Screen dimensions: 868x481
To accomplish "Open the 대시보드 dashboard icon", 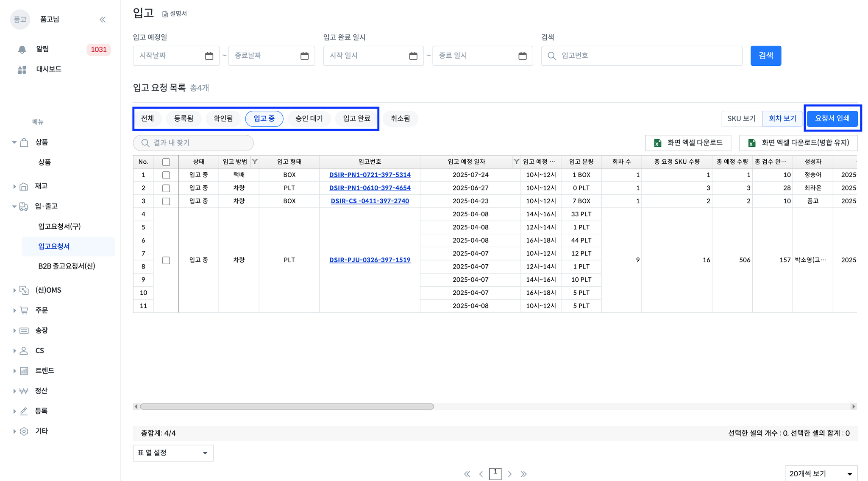I will (22, 70).
